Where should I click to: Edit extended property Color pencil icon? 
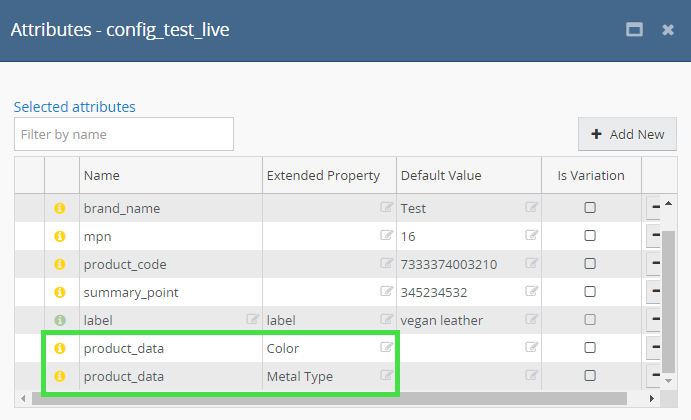(385, 348)
